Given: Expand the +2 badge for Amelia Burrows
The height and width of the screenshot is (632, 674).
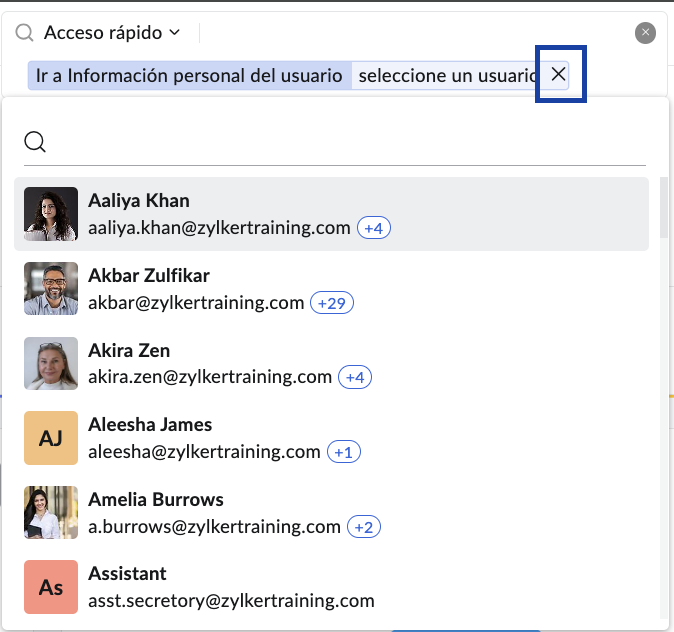Looking at the screenshot, I should [x=364, y=527].
